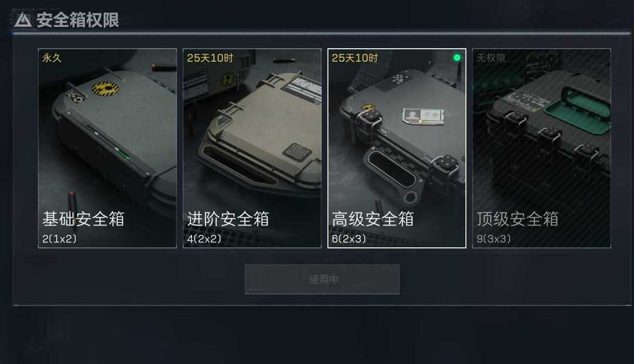
Task: Click the triangle logo beside 安全箱权限
Action: click(23, 20)
